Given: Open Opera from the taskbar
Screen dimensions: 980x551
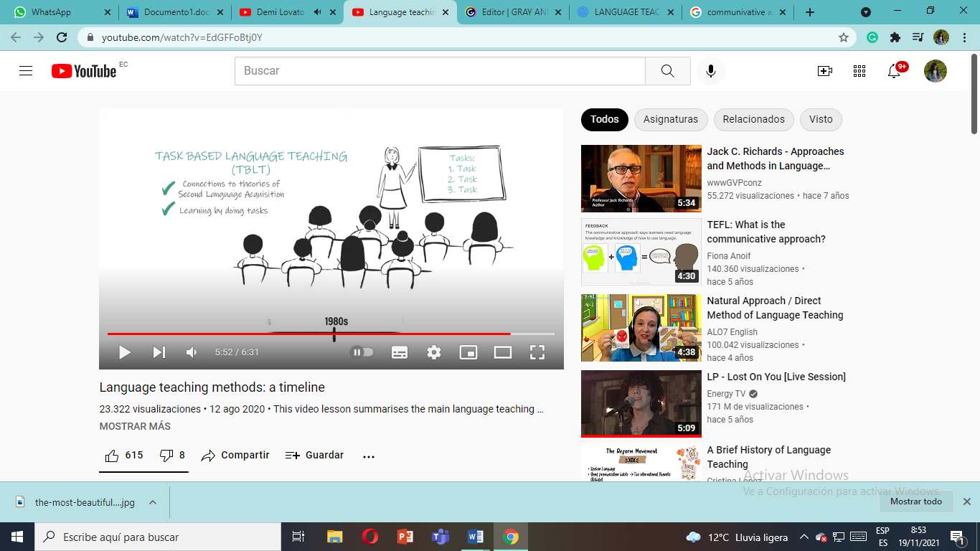Looking at the screenshot, I should click(x=370, y=537).
